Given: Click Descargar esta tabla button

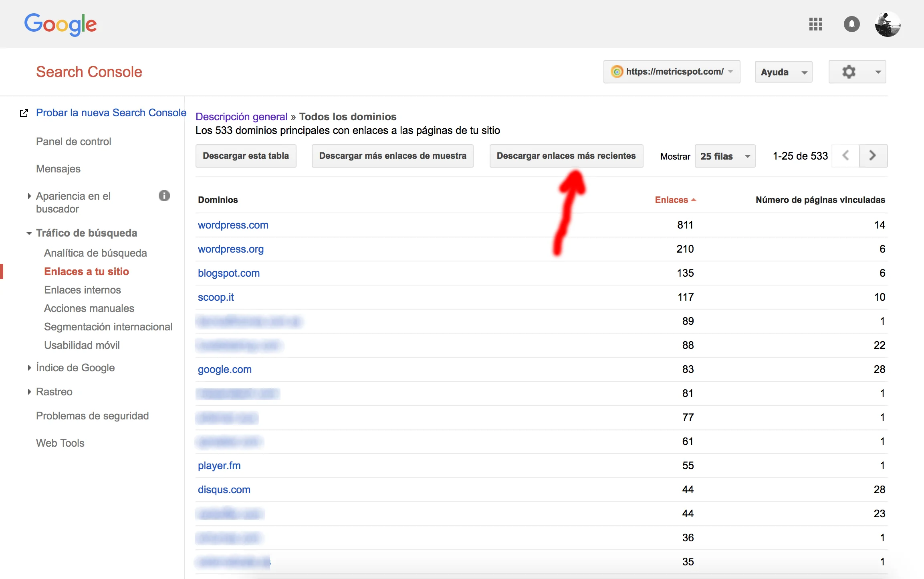Looking at the screenshot, I should 246,156.
